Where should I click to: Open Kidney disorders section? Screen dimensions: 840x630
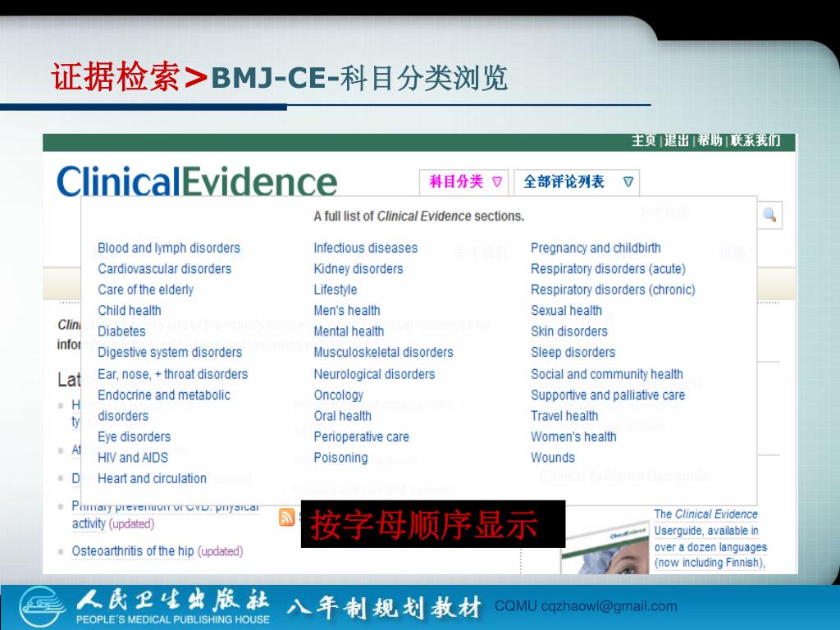point(358,269)
